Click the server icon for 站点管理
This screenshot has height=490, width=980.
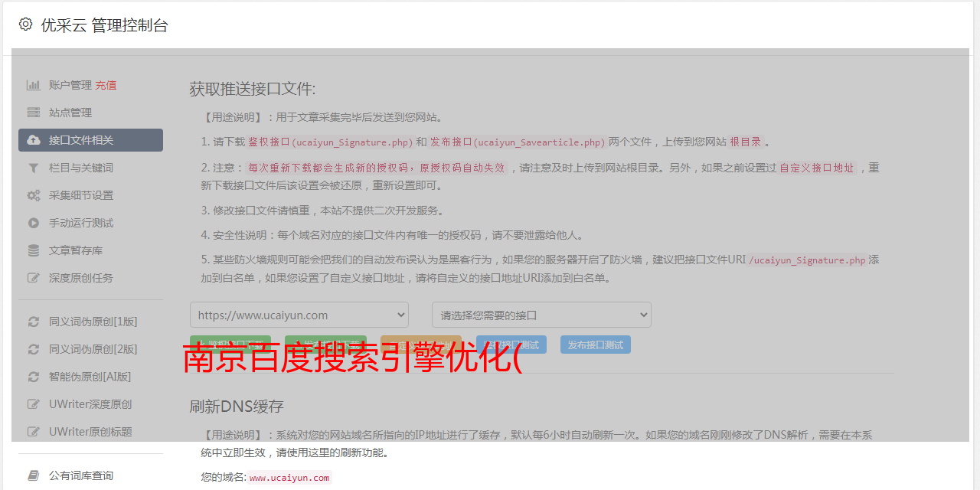point(34,113)
